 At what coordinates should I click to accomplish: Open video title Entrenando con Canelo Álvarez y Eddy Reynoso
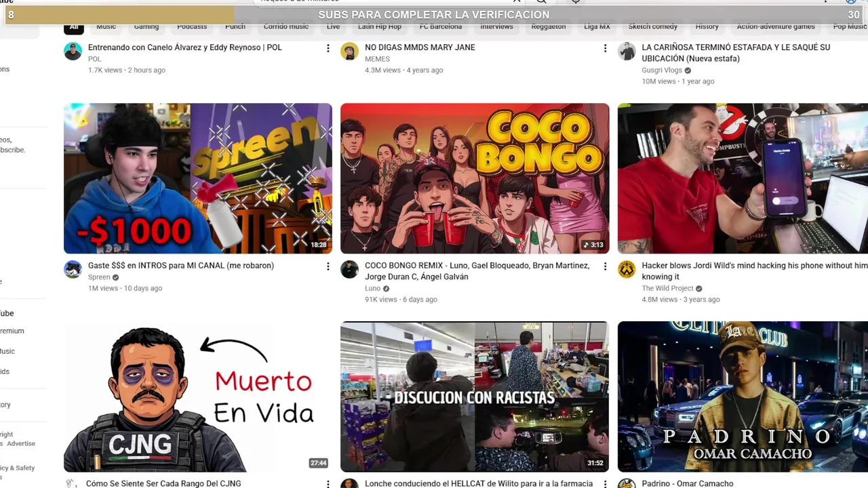click(185, 47)
